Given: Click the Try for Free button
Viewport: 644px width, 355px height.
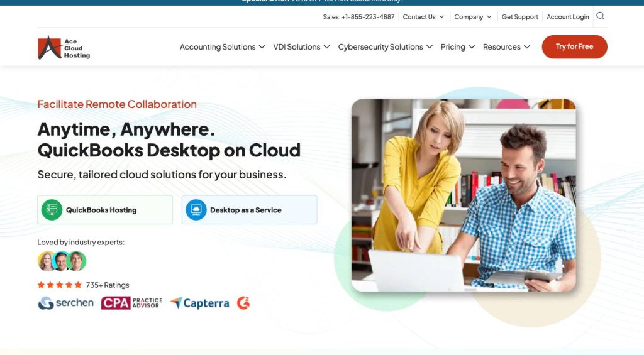Looking at the screenshot, I should (574, 46).
